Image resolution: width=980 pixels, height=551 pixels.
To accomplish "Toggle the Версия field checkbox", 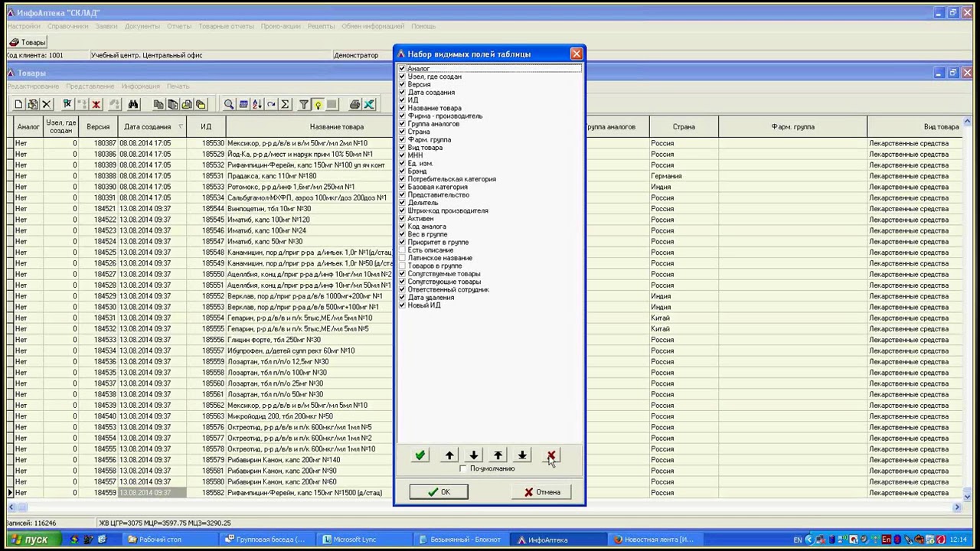I will click(x=402, y=84).
